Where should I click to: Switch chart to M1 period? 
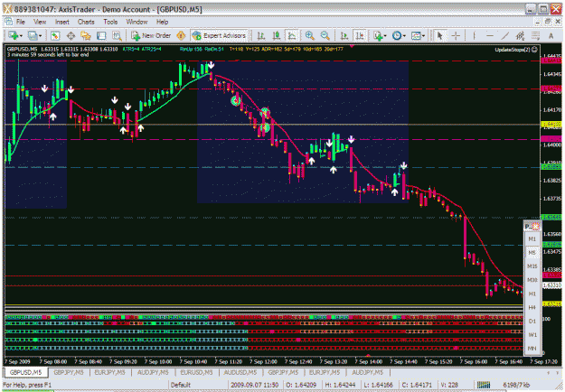point(532,239)
